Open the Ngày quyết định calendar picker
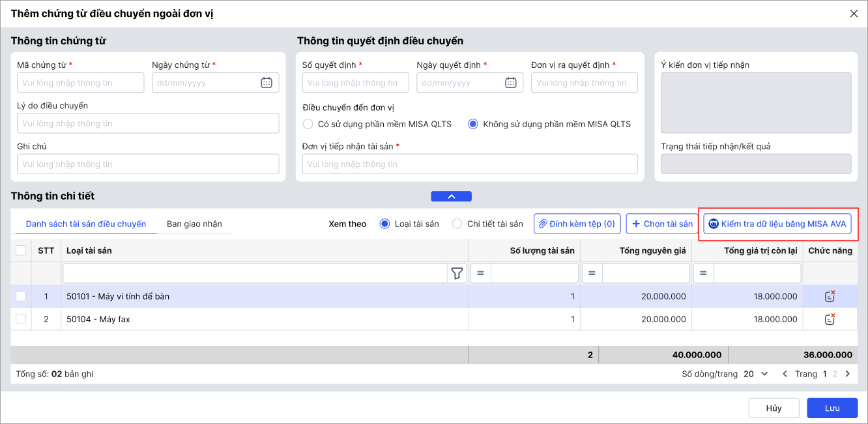The width and height of the screenshot is (868, 424). pos(511,83)
